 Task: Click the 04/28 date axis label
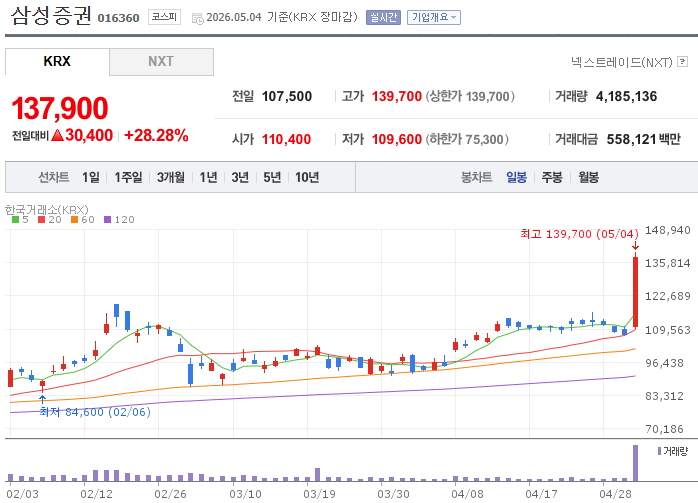(x=615, y=494)
